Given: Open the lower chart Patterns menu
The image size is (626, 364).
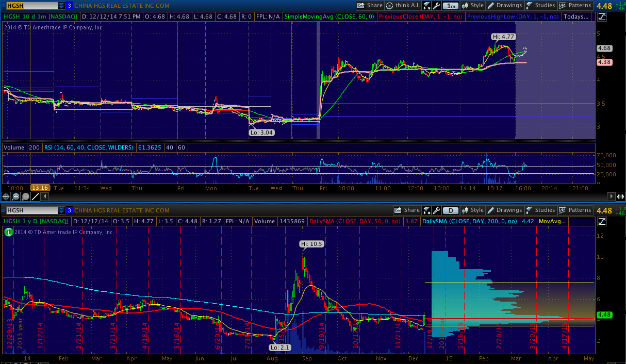Looking at the screenshot, I should (x=576, y=210).
